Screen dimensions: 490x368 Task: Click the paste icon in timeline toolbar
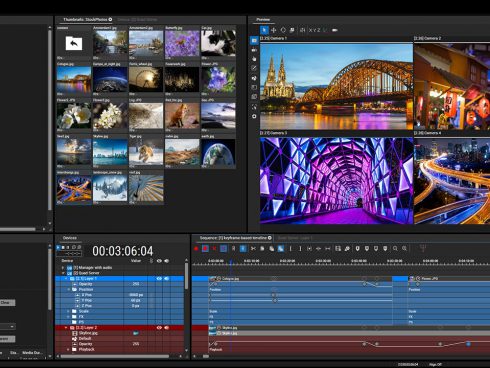point(272,248)
